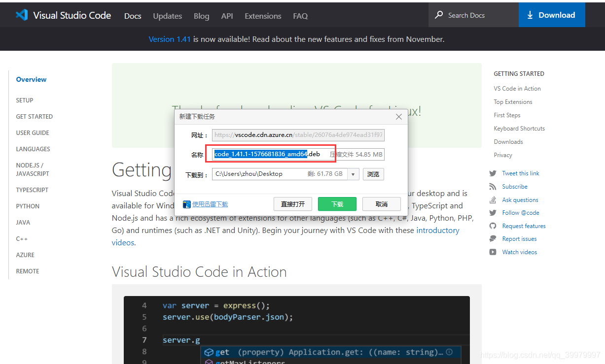Open C++ section in sidebar
The width and height of the screenshot is (605, 364).
click(x=22, y=239)
